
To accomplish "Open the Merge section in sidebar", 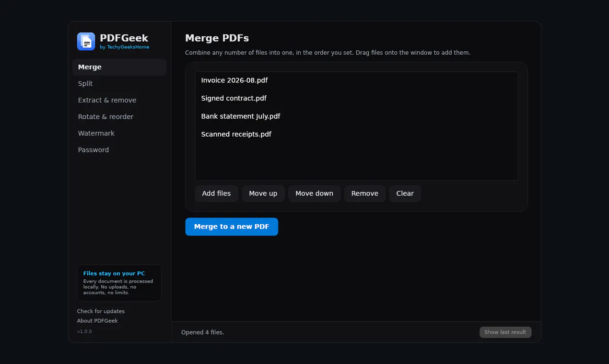I will pos(119,67).
